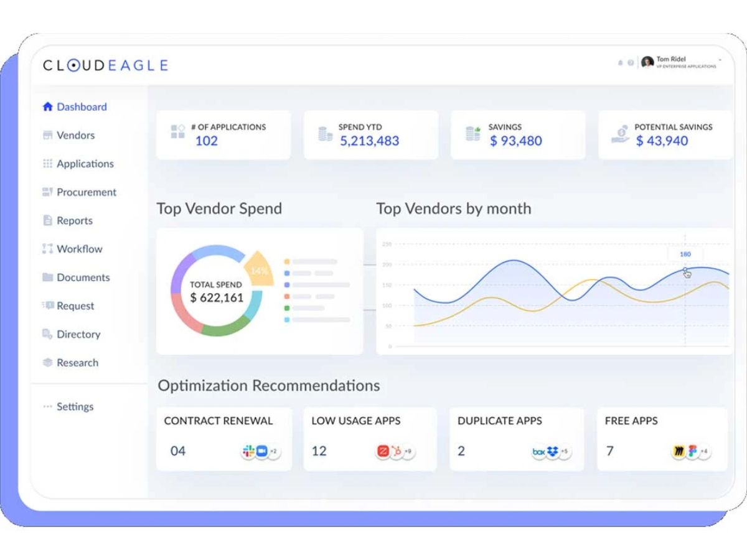Click the Zoho icon in Low Usage Apps
This screenshot has width=747, height=560.
[382, 452]
